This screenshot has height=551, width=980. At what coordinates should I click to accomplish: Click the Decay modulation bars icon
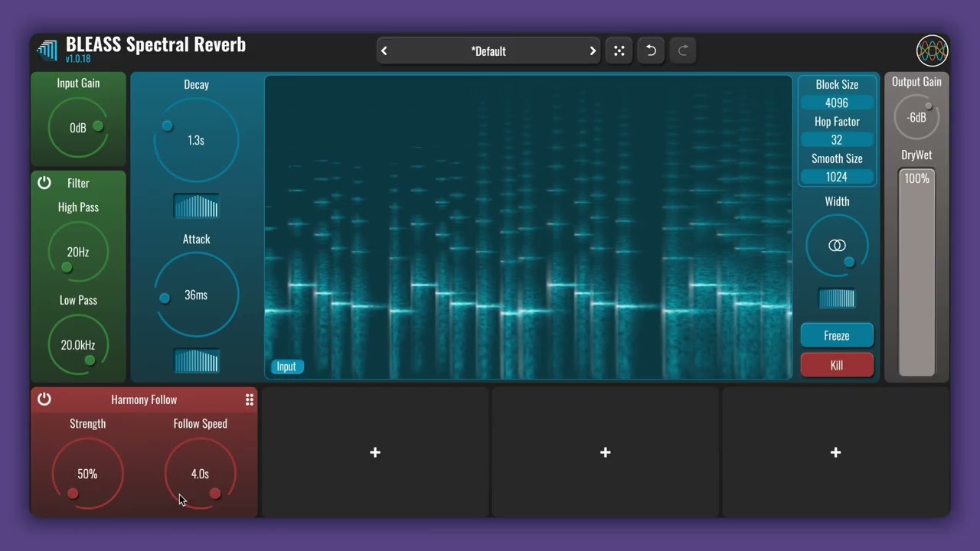[x=196, y=207]
